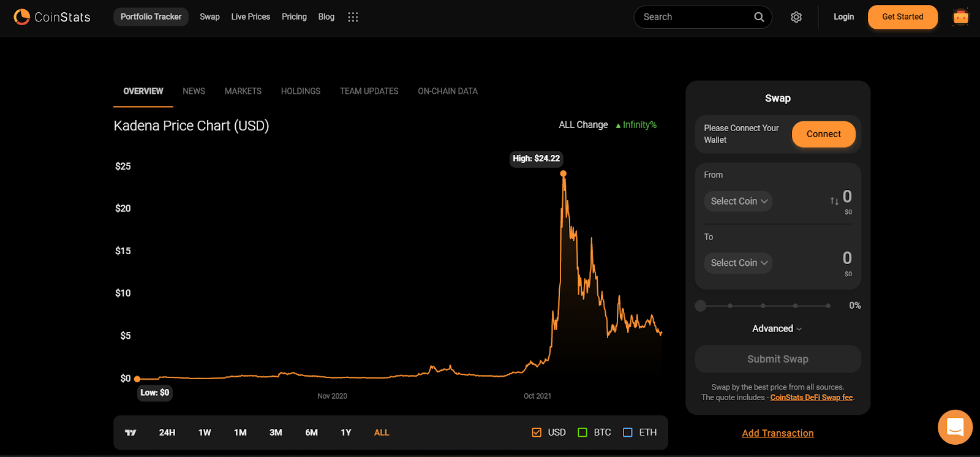
Task: Open the Pricing page
Action: tap(294, 17)
